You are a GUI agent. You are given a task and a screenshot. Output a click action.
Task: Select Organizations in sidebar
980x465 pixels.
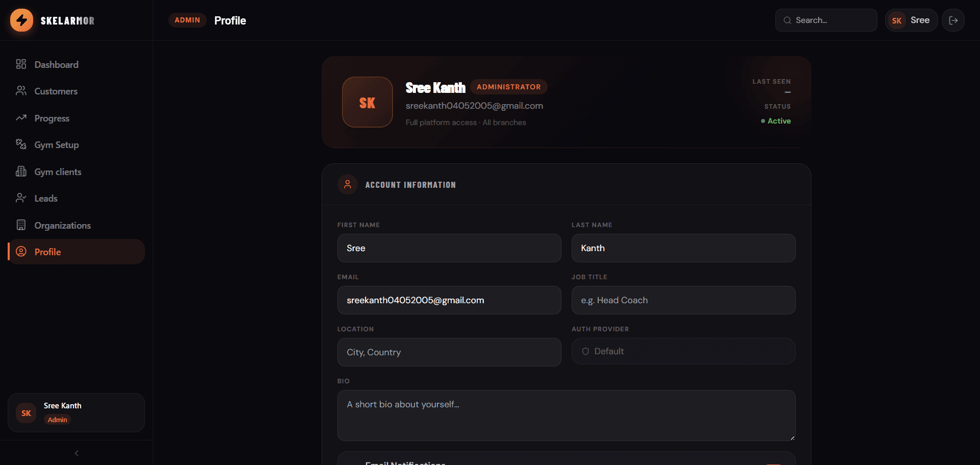[x=77, y=225]
